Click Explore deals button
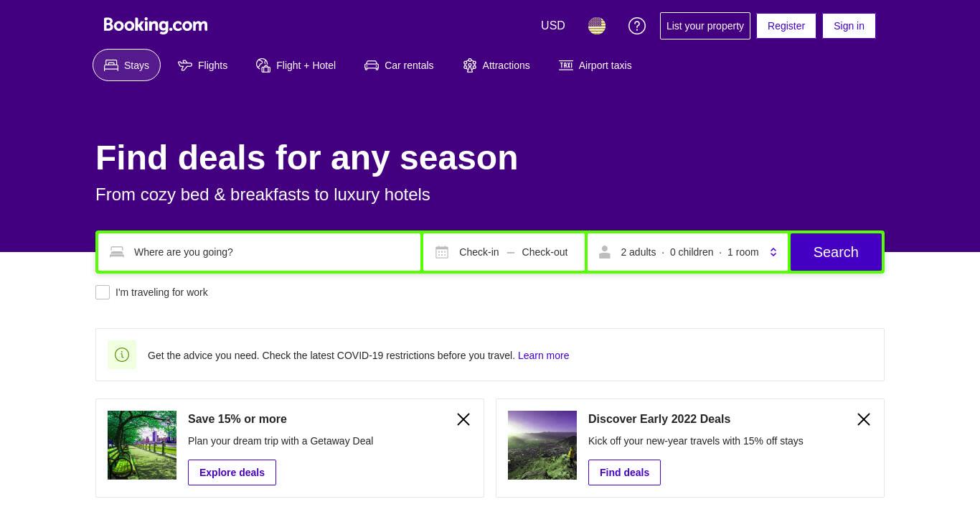This screenshot has width=980, height=517. click(x=232, y=472)
